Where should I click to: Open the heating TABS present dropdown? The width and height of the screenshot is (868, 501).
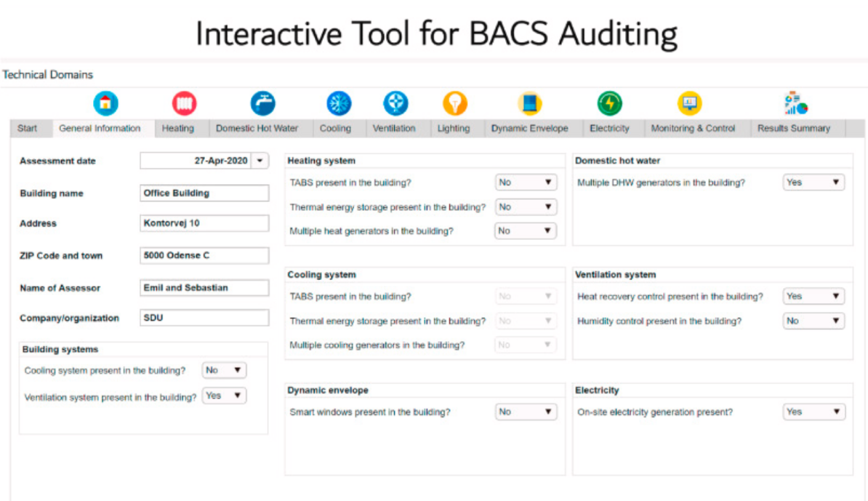click(x=526, y=183)
